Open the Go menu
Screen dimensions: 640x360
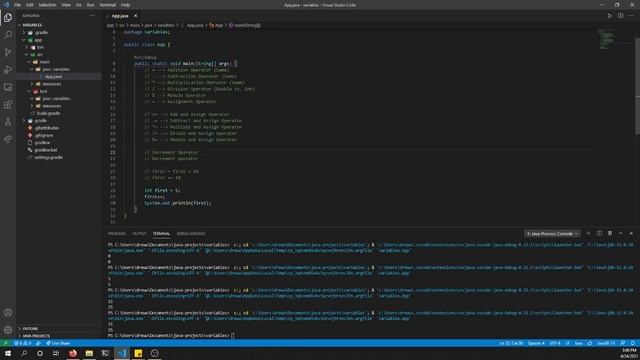[x=79, y=5]
